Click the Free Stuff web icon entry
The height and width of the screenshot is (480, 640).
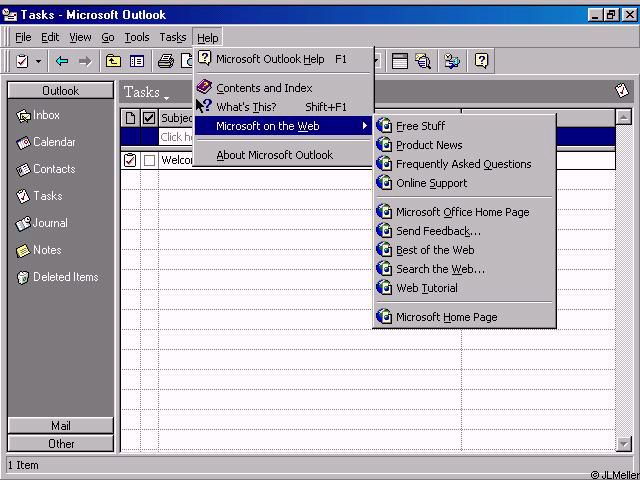pos(464,126)
